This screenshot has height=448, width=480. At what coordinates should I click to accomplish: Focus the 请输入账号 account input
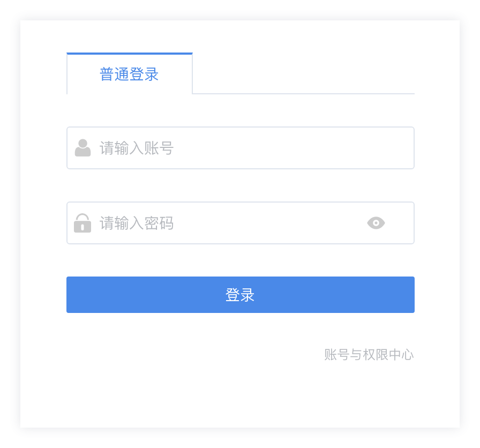coord(240,148)
